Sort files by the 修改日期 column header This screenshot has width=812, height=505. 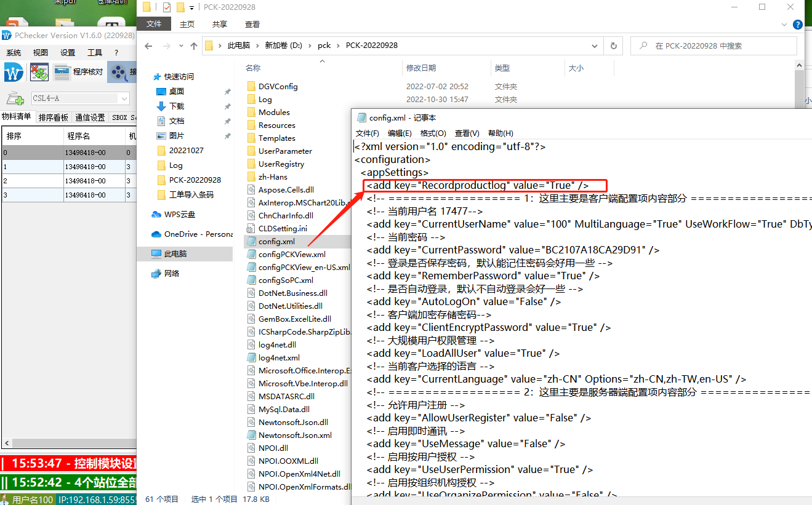[421, 68]
